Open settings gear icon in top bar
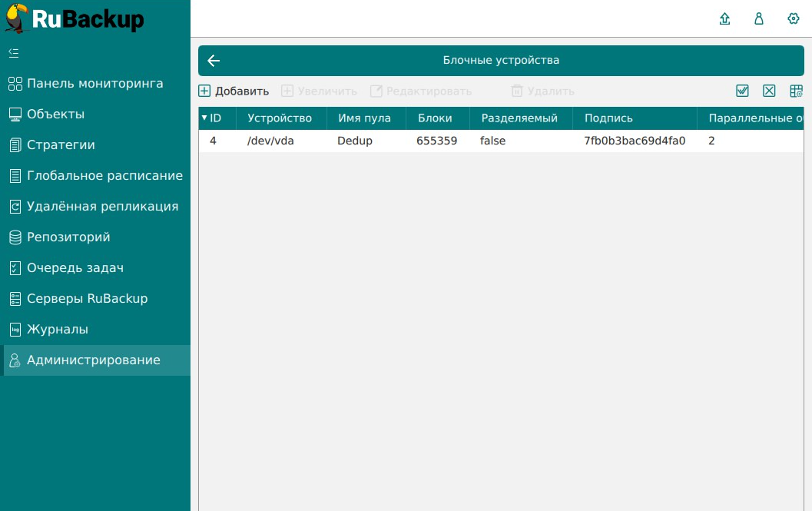The width and height of the screenshot is (812, 511). pyautogui.click(x=794, y=19)
